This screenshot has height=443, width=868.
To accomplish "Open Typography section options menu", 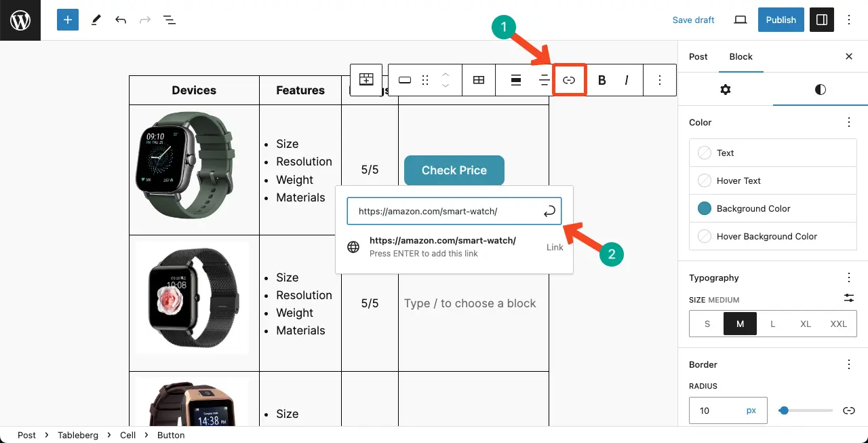I will [849, 277].
